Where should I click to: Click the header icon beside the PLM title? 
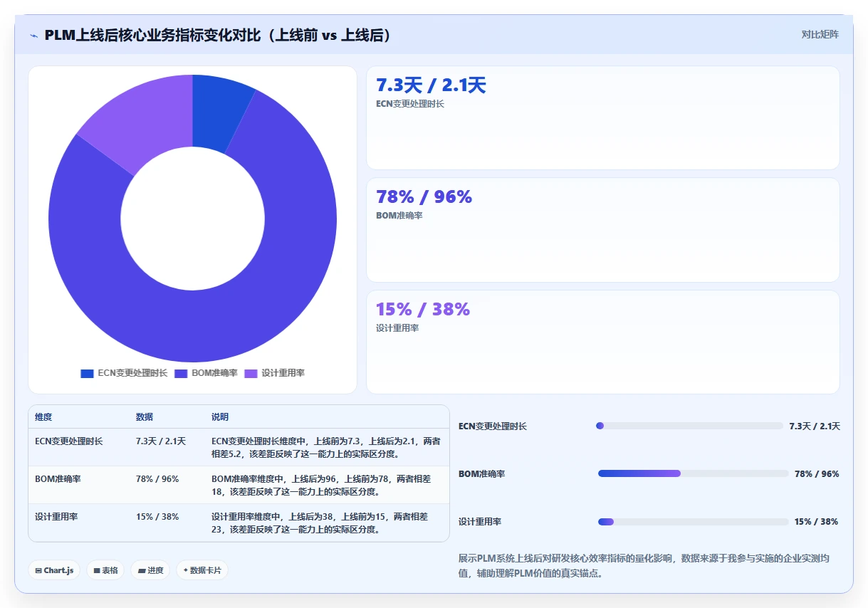(34, 36)
